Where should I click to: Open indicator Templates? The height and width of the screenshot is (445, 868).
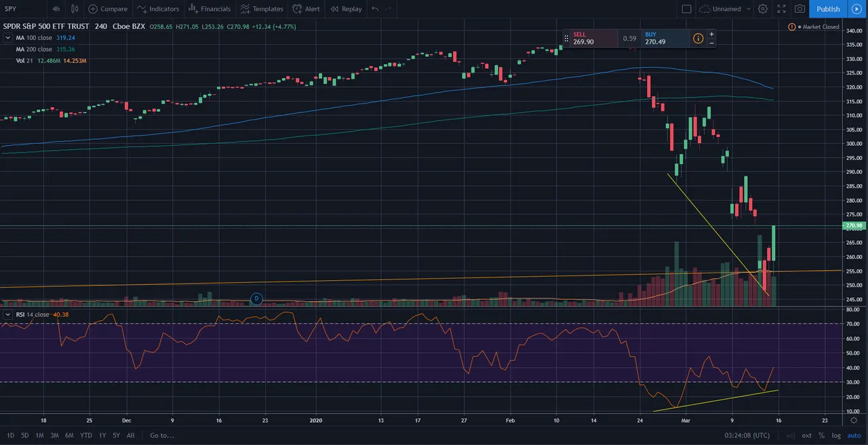262,9
